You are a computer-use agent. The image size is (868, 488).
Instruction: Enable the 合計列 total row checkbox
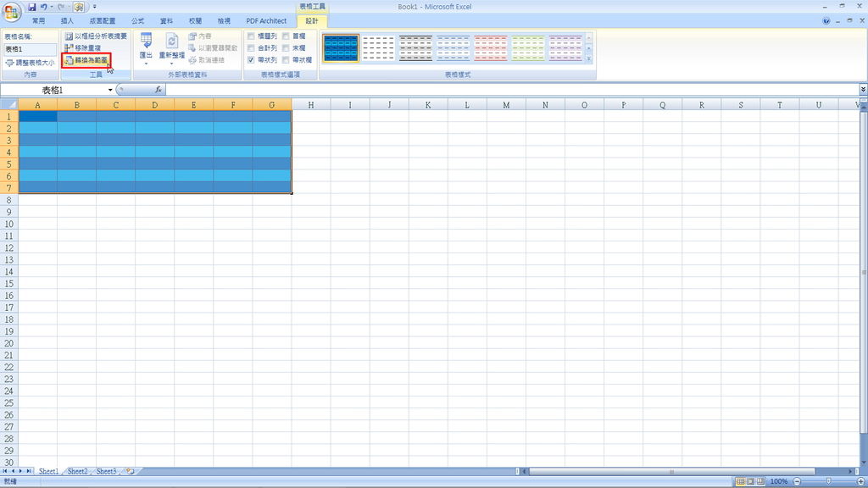coord(251,48)
